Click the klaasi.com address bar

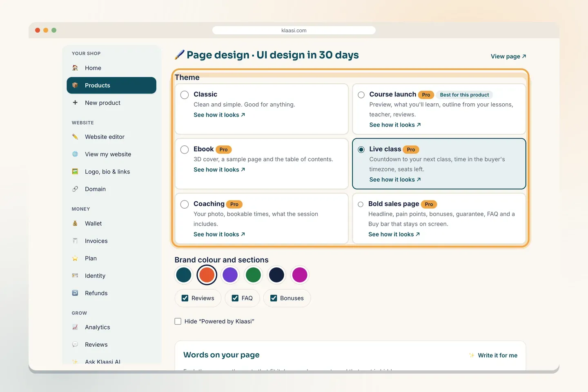click(294, 30)
